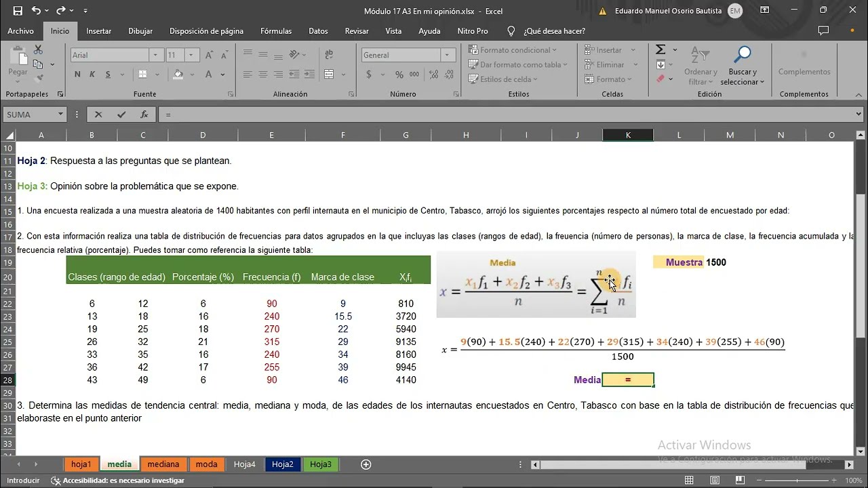Open the SUMA name box dropdown

(x=60, y=115)
